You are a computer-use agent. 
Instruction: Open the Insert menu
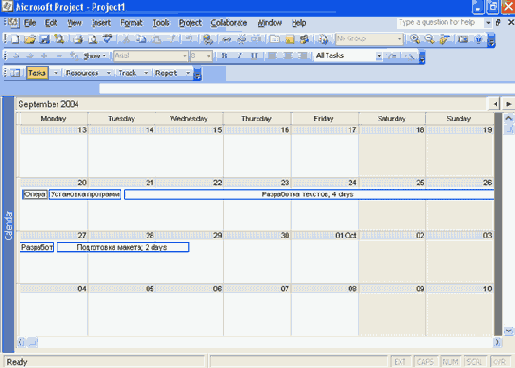tap(101, 23)
